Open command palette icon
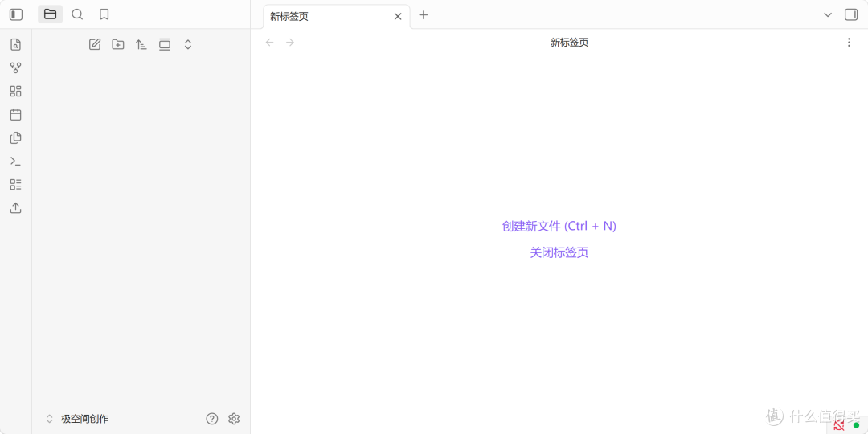868x434 pixels. (15, 161)
